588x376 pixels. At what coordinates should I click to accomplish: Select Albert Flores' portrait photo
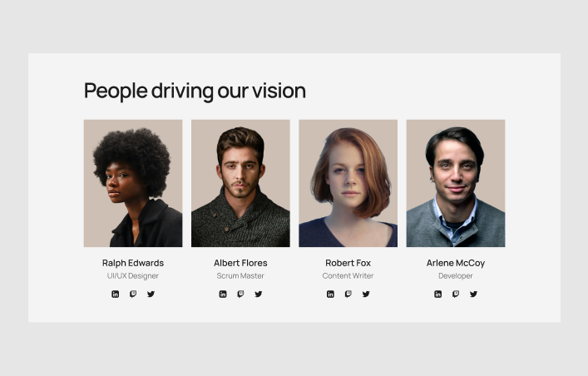pos(240,184)
